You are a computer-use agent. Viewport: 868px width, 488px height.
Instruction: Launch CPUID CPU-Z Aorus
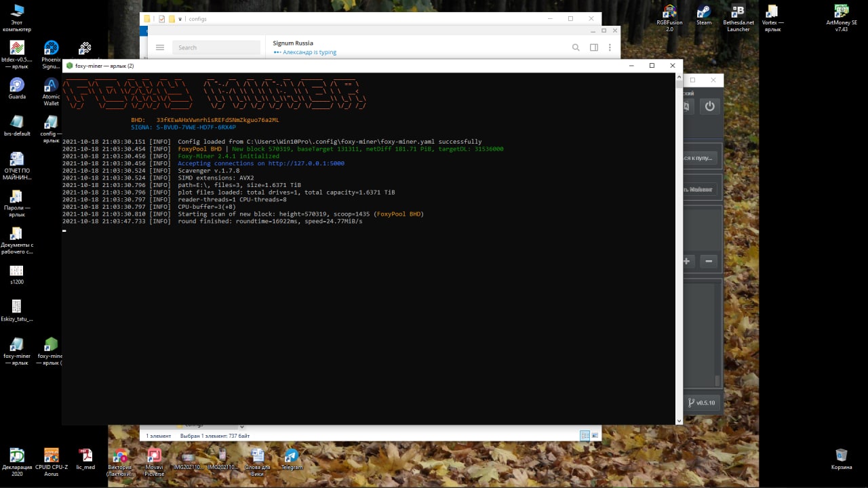tap(51, 462)
